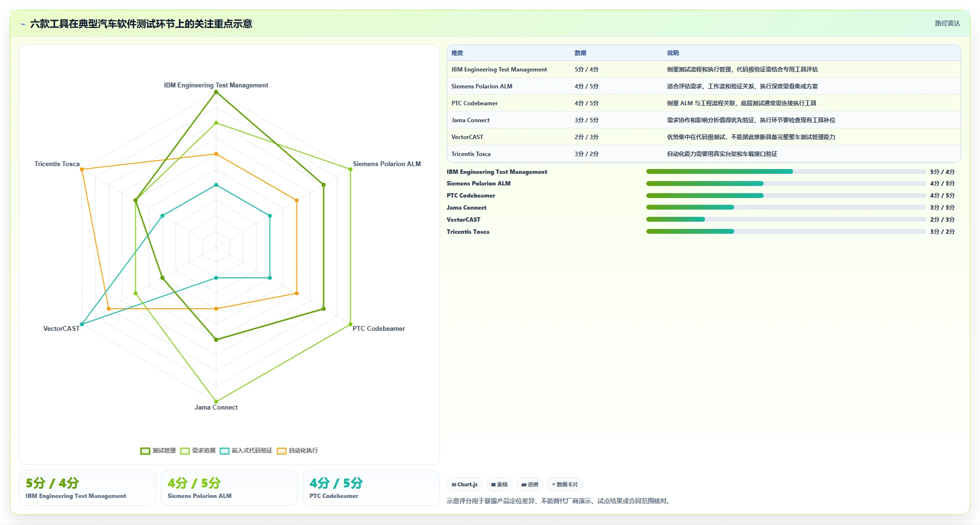Click VectorCAST progress bar

click(x=786, y=219)
